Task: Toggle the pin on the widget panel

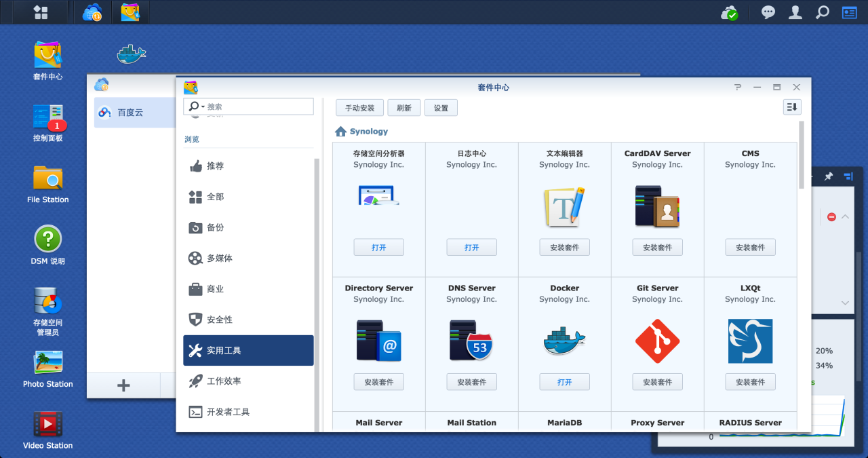Action: 828,176
